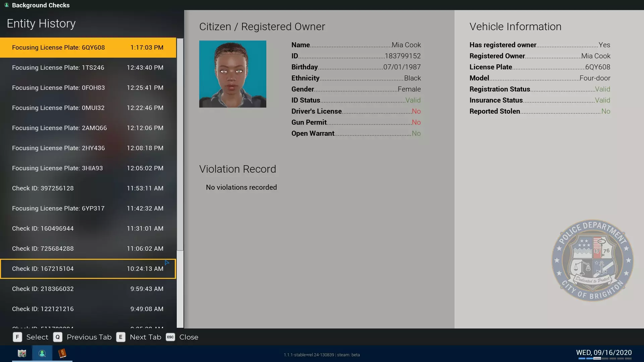Open Check ID 397256128 history entry
This screenshot has height=362, width=644.
pos(88,188)
